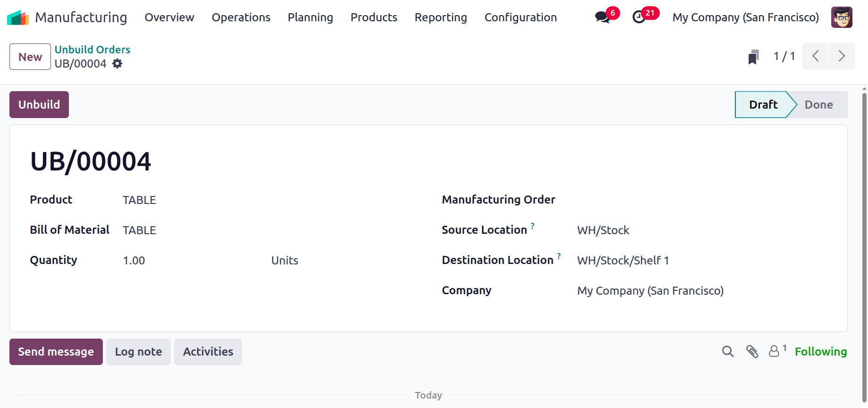Attach files using the paperclip icon
The height and width of the screenshot is (408, 868).
tap(752, 351)
